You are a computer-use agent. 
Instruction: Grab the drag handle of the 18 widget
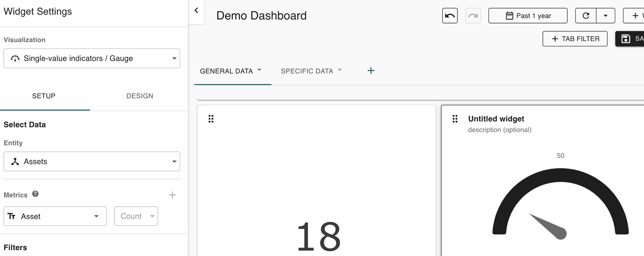[x=211, y=119]
